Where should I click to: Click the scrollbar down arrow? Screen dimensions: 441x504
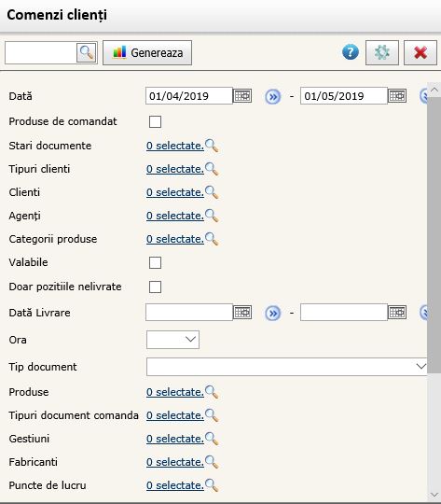coord(434,495)
